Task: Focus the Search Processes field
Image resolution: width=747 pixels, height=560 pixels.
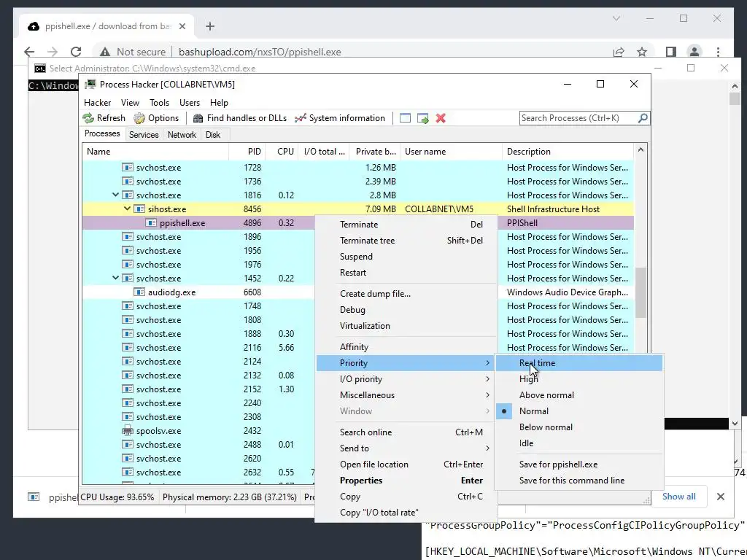Action: [x=578, y=117]
